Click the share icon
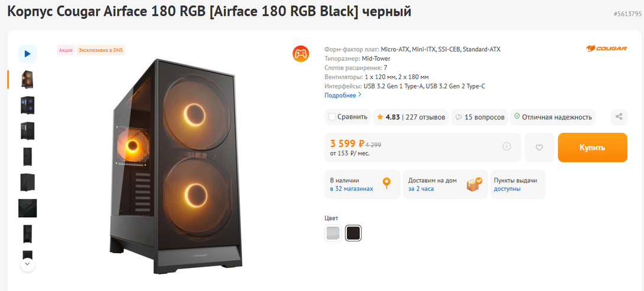Screen dimensions: 644x291 click(x=618, y=117)
